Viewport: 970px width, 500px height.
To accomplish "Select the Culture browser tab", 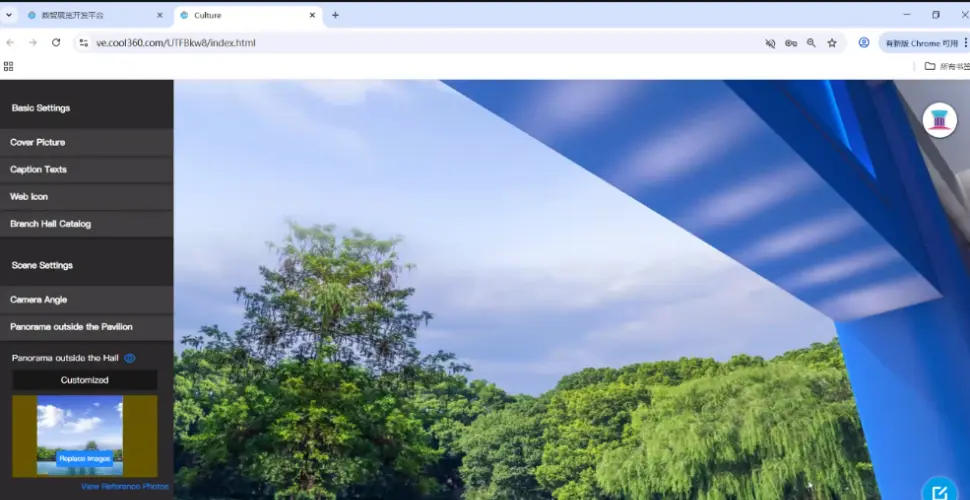I will pyautogui.click(x=247, y=15).
